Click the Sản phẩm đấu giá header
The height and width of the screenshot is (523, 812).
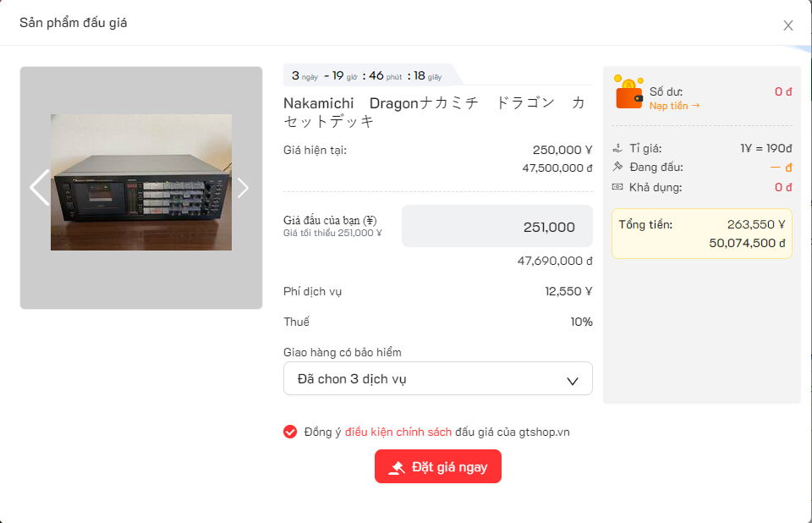[x=74, y=23]
